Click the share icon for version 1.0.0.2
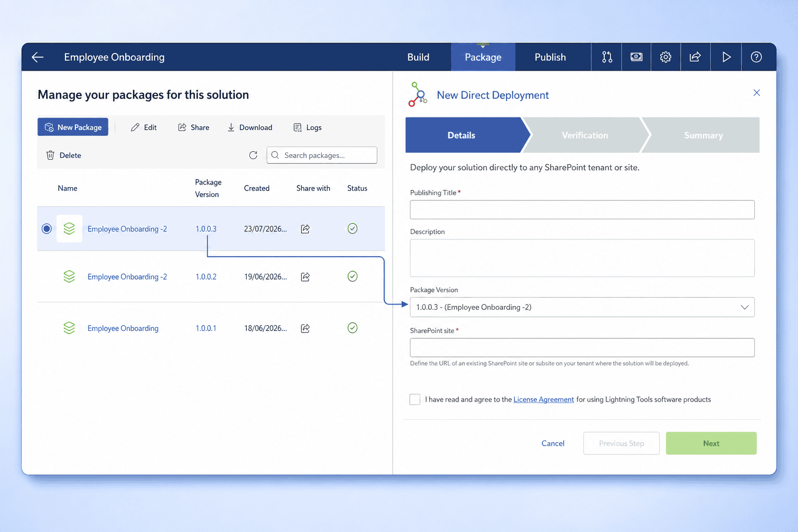Screen dimensions: 798x532 (305, 276)
